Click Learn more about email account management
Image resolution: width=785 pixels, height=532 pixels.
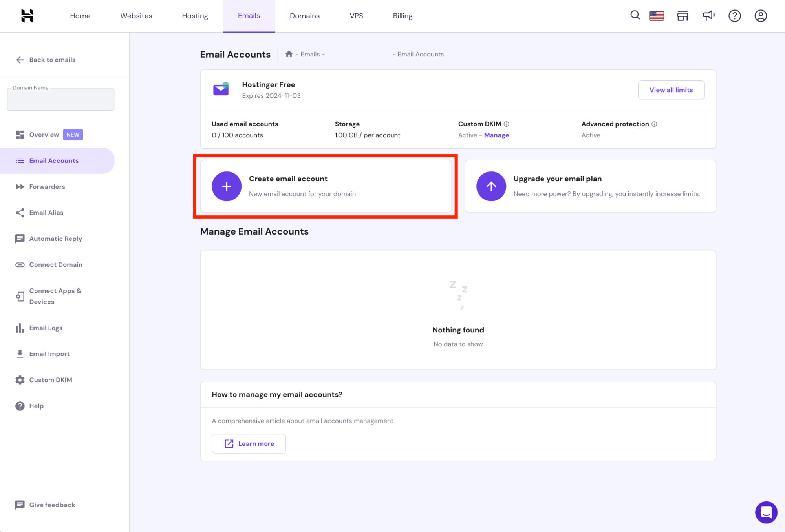click(249, 443)
